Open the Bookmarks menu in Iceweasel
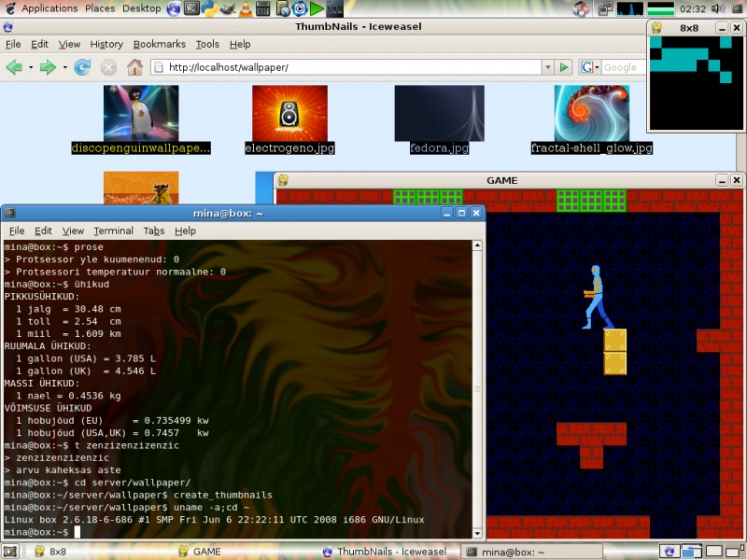The height and width of the screenshot is (560, 747). pos(159,44)
